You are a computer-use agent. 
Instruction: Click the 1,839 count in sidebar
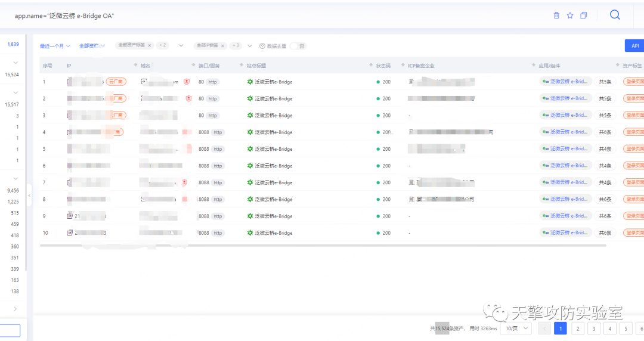[x=13, y=44]
